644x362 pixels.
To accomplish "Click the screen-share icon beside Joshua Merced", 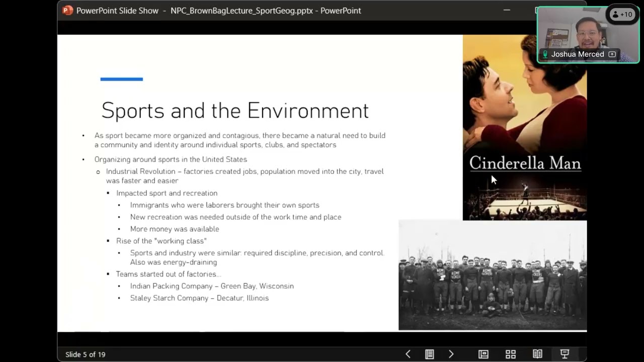I will [x=612, y=54].
